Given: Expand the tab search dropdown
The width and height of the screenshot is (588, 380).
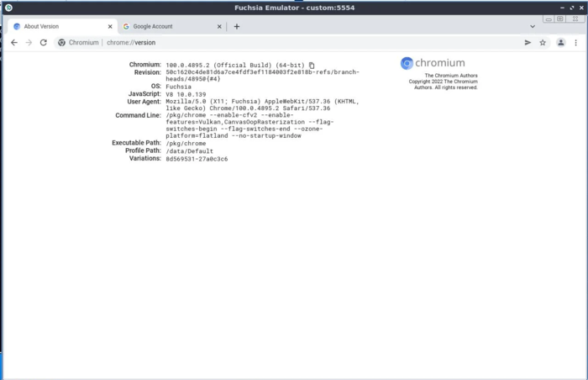Looking at the screenshot, I should pyautogui.click(x=533, y=26).
